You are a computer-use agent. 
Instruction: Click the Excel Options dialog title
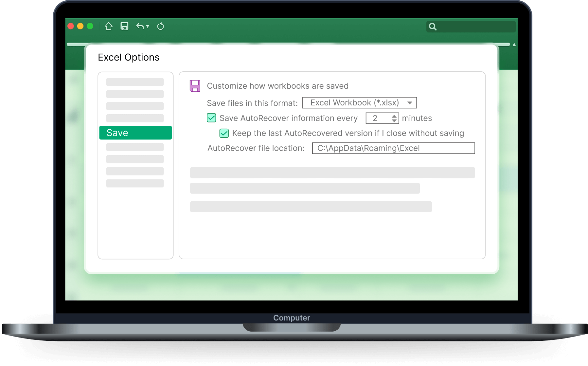128,57
